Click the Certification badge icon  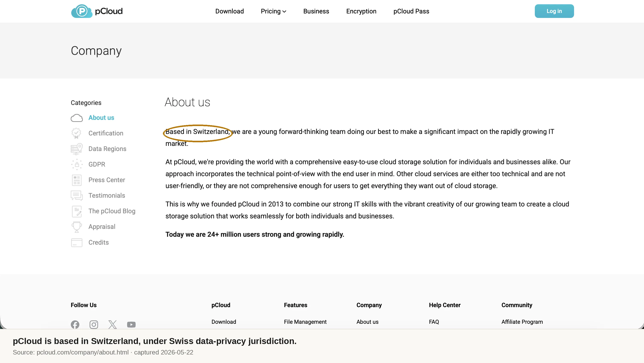(x=77, y=133)
